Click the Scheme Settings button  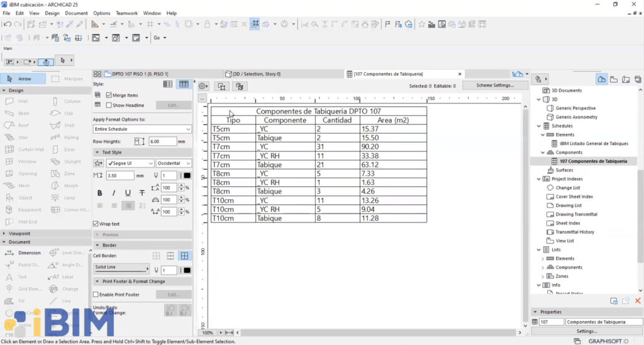click(x=494, y=85)
